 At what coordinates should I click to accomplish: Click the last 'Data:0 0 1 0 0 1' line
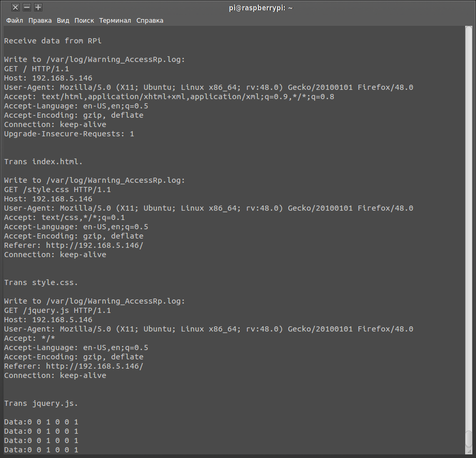41,450
